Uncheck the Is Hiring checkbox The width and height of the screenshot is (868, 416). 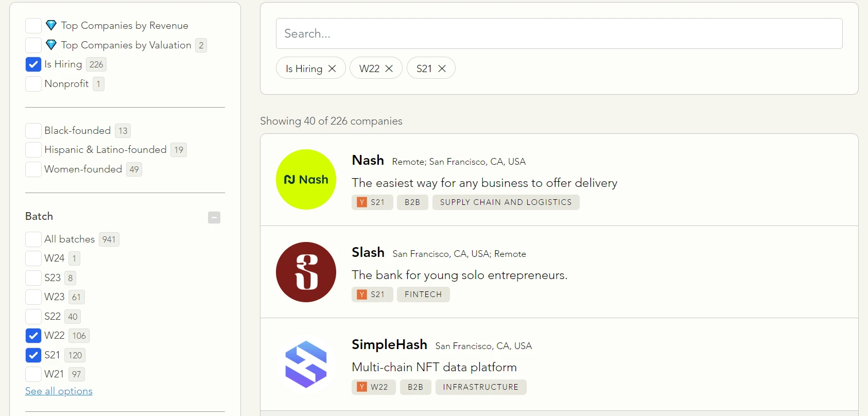click(33, 64)
